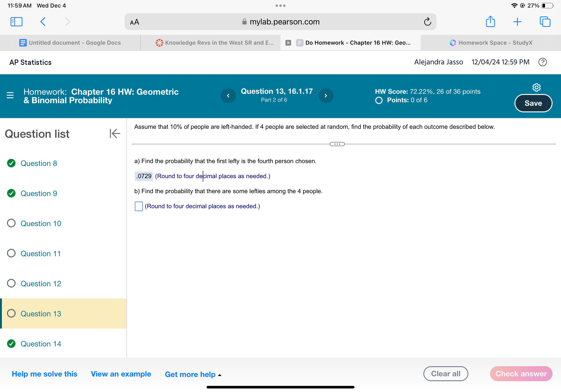
Task: Click the Clear all button
Action: pos(445,373)
